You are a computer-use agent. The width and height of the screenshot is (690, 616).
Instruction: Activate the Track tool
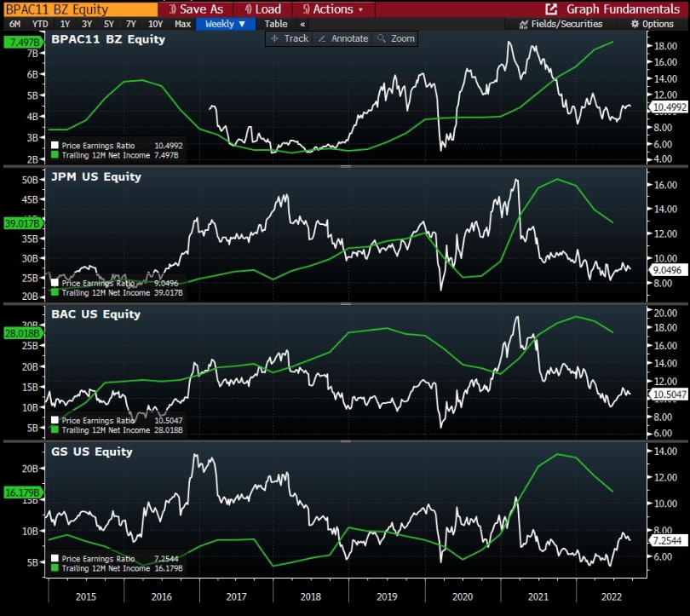coord(290,38)
